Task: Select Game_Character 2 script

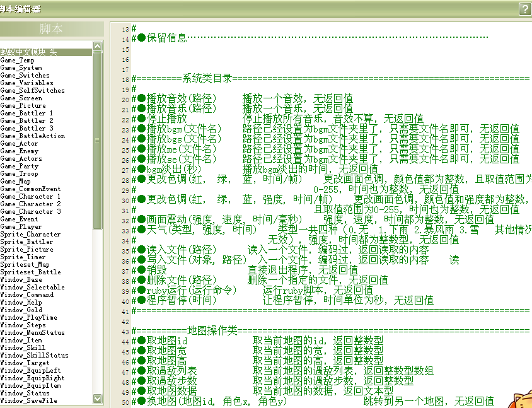Action: (30, 204)
